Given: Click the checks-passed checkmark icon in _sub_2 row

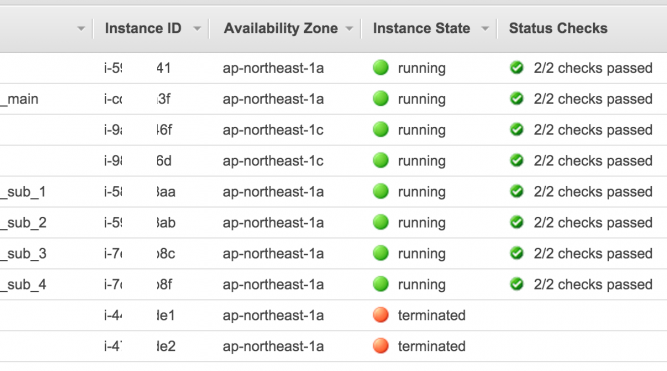Looking at the screenshot, I should pos(516,222).
